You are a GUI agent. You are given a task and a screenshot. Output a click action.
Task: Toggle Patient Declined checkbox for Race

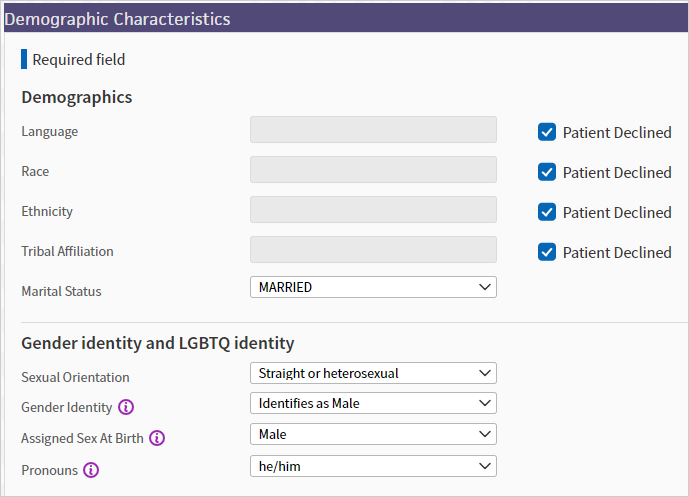(x=547, y=172)
